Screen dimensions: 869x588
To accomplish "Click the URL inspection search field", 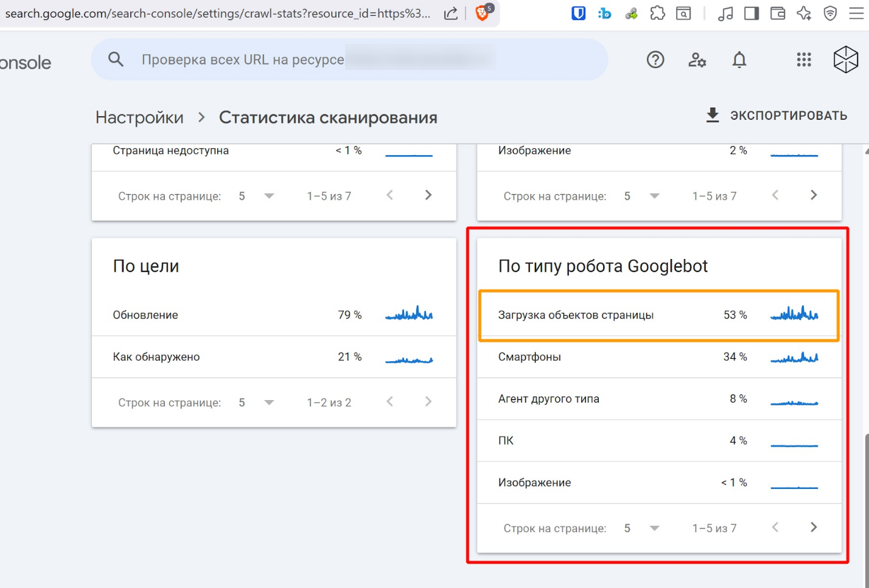I will pos(349,60).
